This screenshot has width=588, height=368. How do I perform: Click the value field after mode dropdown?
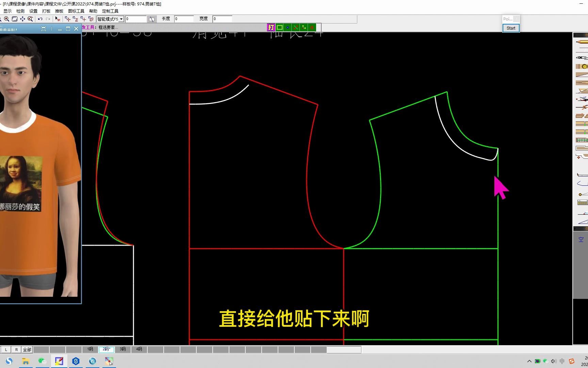[136, 19]
